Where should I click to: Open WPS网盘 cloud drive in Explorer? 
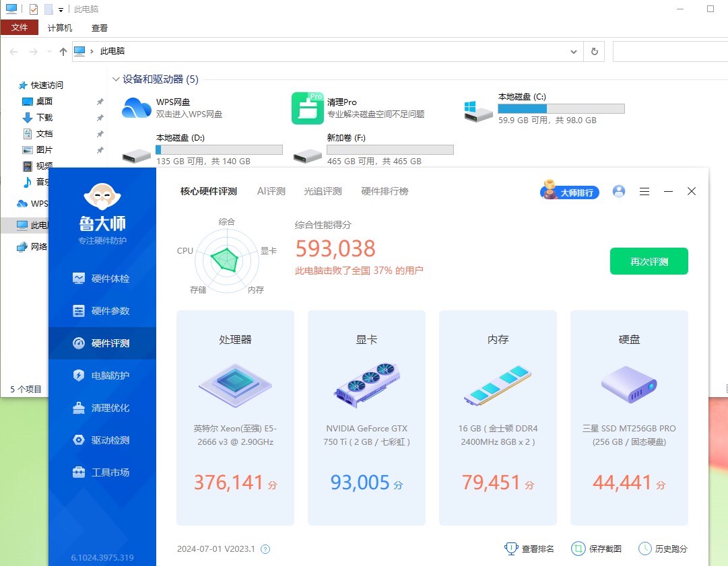(136, 108)
